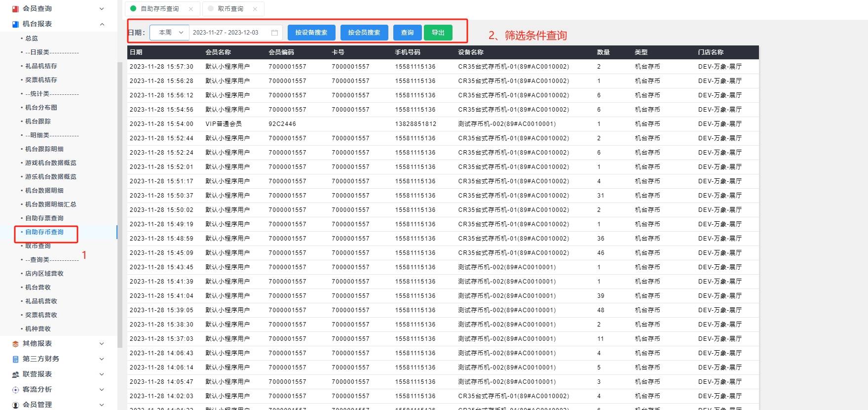Open 礼品机营收 report
Image resolution: width=868 pixels, height=410 pixels.
coord(41,301)
